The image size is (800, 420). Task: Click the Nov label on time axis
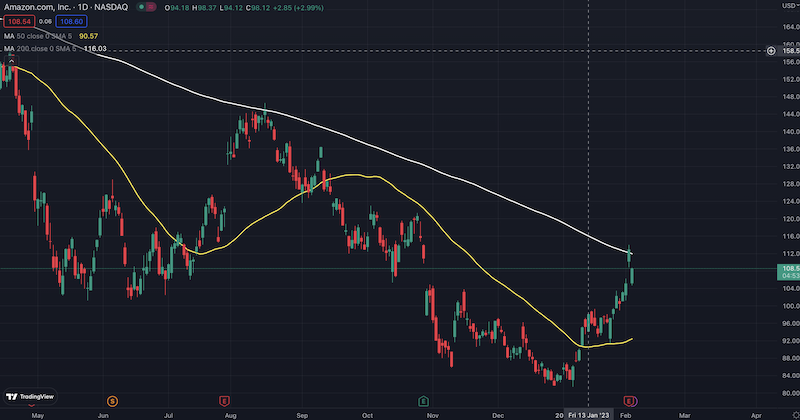(433, 415)
